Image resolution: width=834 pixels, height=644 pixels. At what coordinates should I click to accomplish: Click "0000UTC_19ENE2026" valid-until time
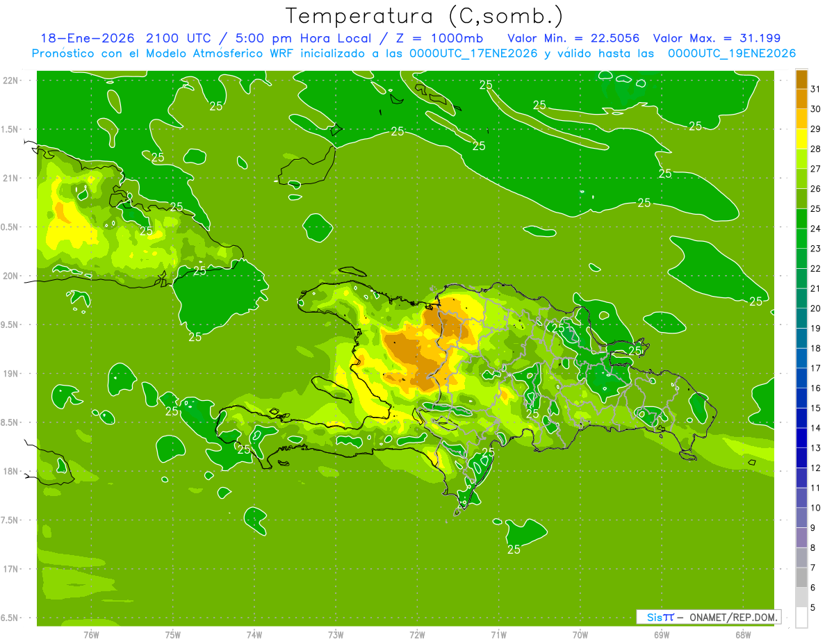click(x=731, y=53)
